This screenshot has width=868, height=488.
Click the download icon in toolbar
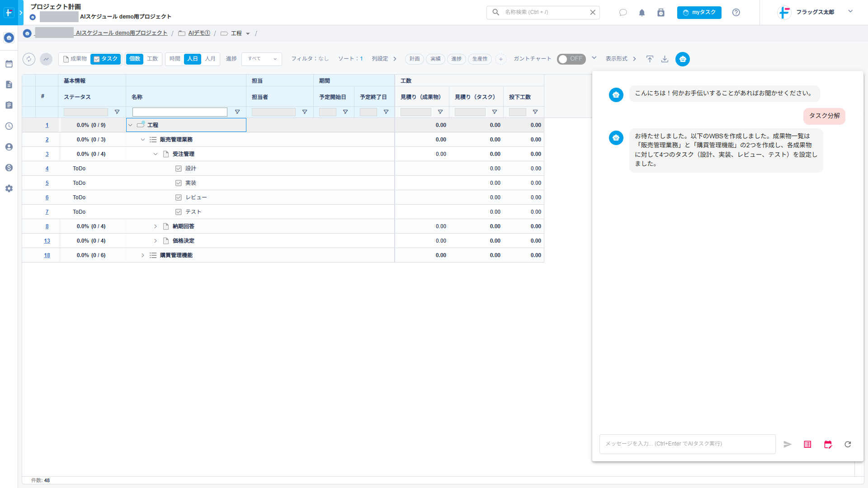tap(665, 59)
